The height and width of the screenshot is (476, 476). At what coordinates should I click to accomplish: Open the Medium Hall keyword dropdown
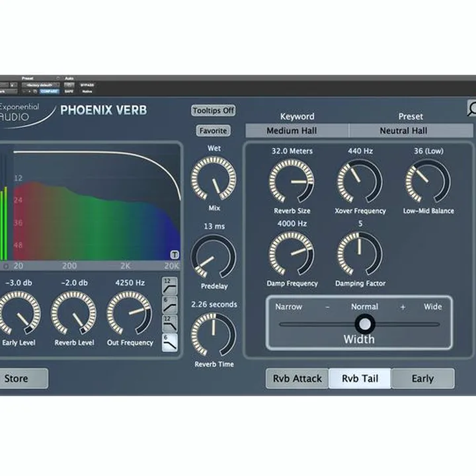pos(297,131)
